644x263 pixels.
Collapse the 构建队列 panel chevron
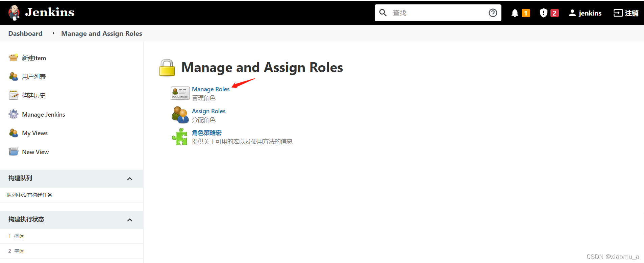pyautogui.click(x=130, y=178)
